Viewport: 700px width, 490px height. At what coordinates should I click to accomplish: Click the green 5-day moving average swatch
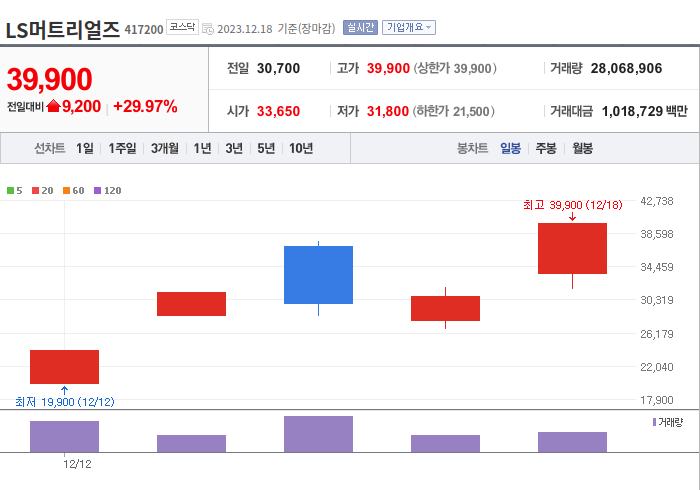point(10,191)
